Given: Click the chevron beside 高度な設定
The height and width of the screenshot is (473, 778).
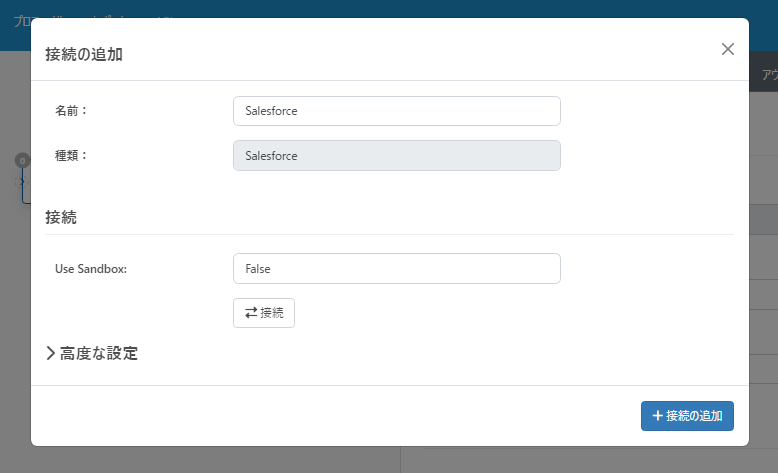Looking at the screenshot, I should pyautogui.click(x=51, y=353).
